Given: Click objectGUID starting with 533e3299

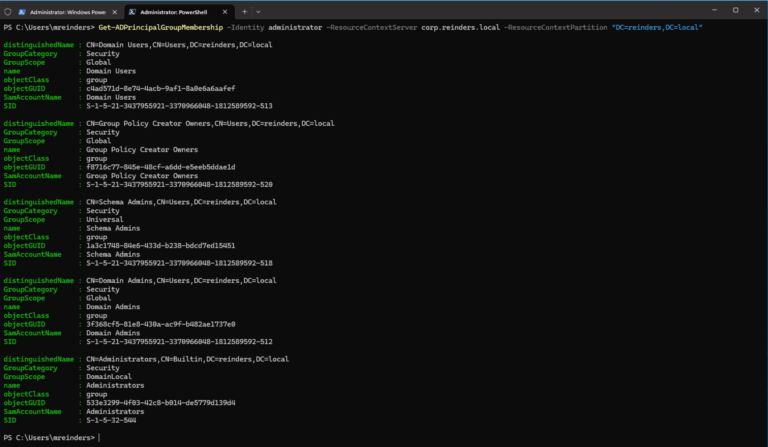Looking at the screenshot, I should tap(161, 402).
